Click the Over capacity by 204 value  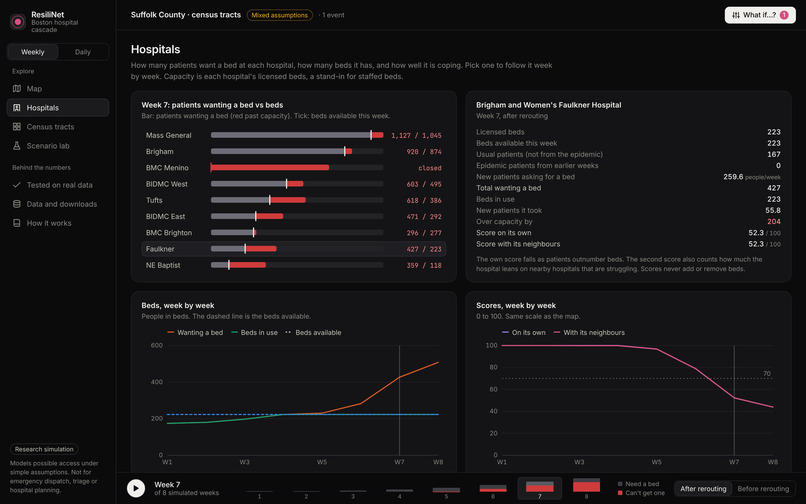(774, 222)
